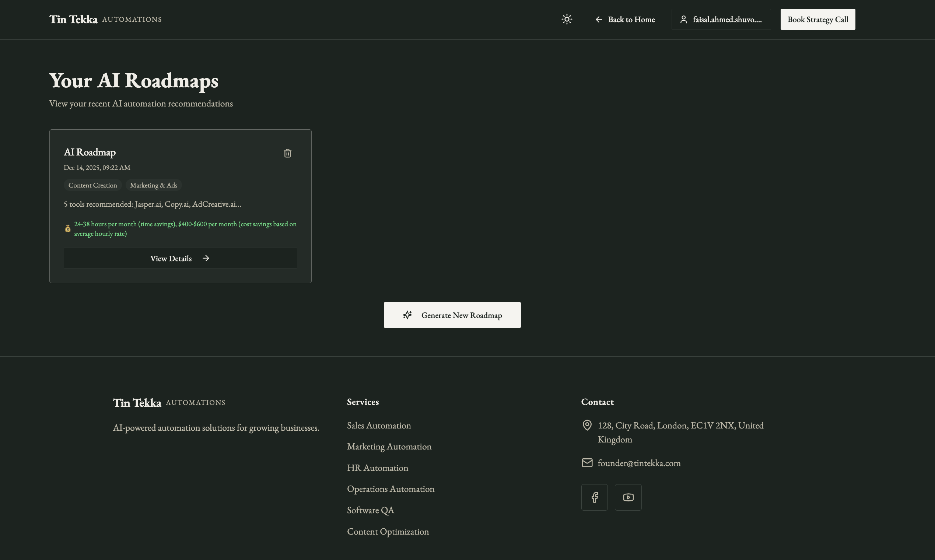Click the map pin address icon
This screenshot has width=935, height=560.
pos(587,425)
